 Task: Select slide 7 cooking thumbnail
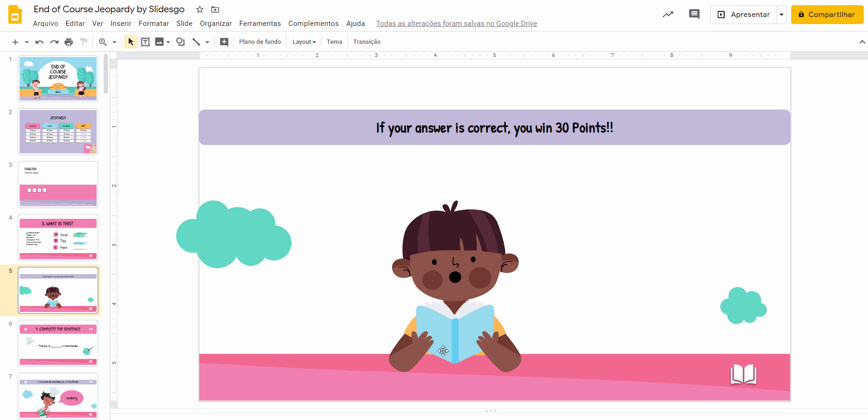pyautogui.click(x=58, y=396)
